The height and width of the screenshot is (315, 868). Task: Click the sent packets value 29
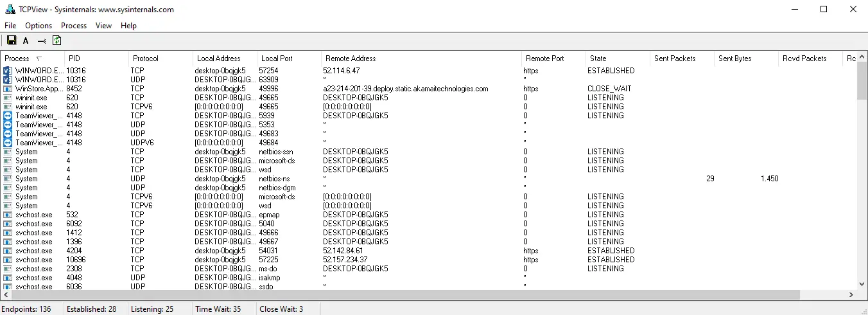[710, 179]
